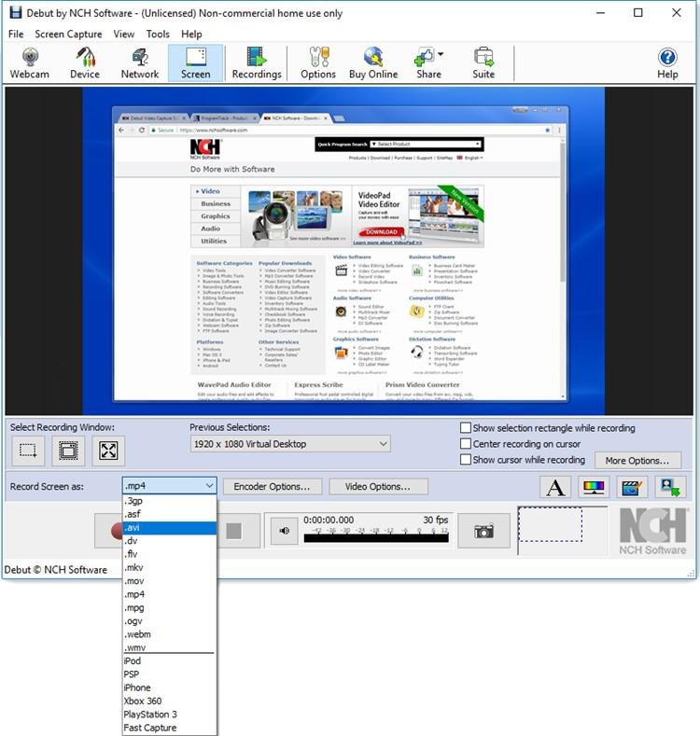The height and width of the screenshot is (736, 700).
Task: Expand the Share dropdown arrow
Action: (x=441, y=54)
